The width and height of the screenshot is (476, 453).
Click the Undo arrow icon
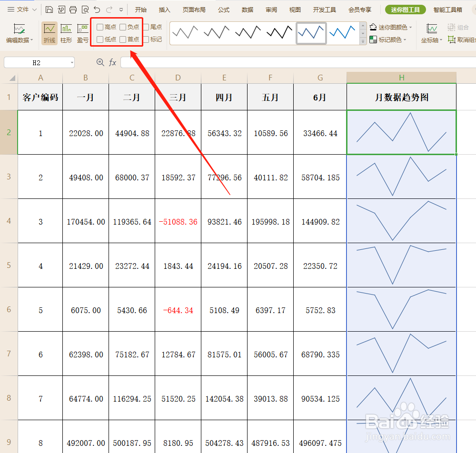click(97, 9)
